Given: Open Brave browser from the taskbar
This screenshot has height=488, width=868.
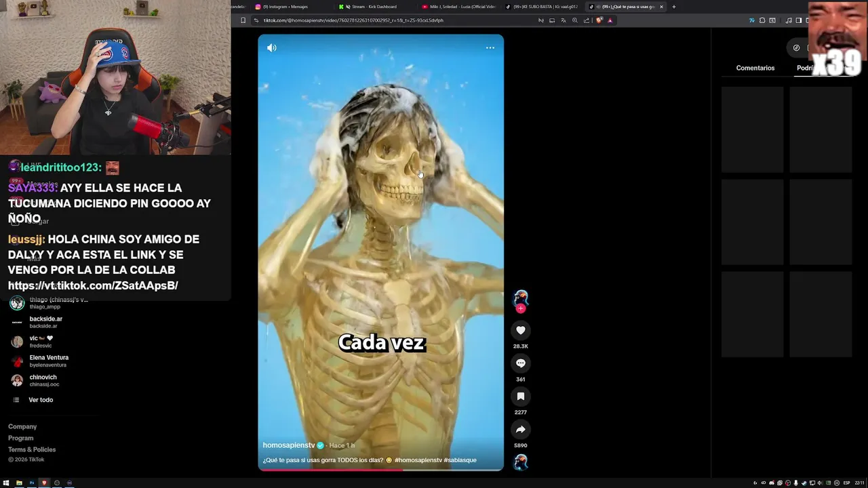Looking at the screenshot, I should pyautogui.click(x=44, y=483).
